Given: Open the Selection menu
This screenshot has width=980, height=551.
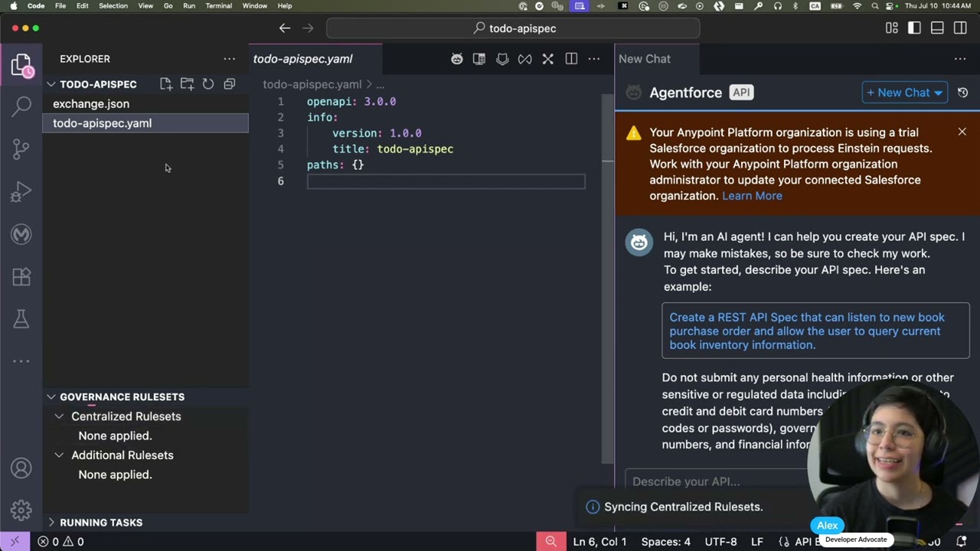Looking at the screenshot, I should pos(113,6).
